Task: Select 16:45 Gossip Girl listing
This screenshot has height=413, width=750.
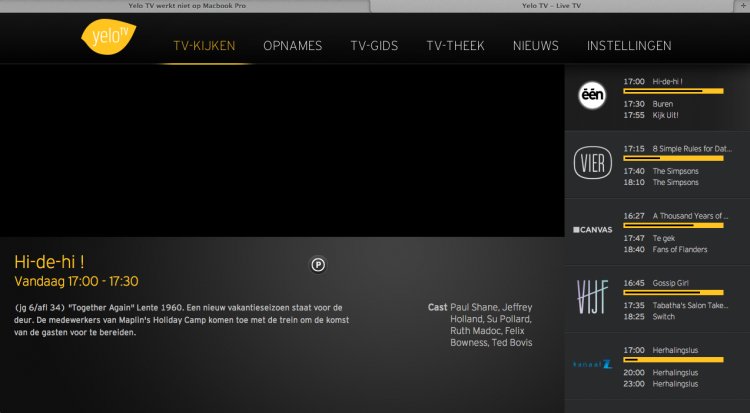Action: (x=656, y=283)
